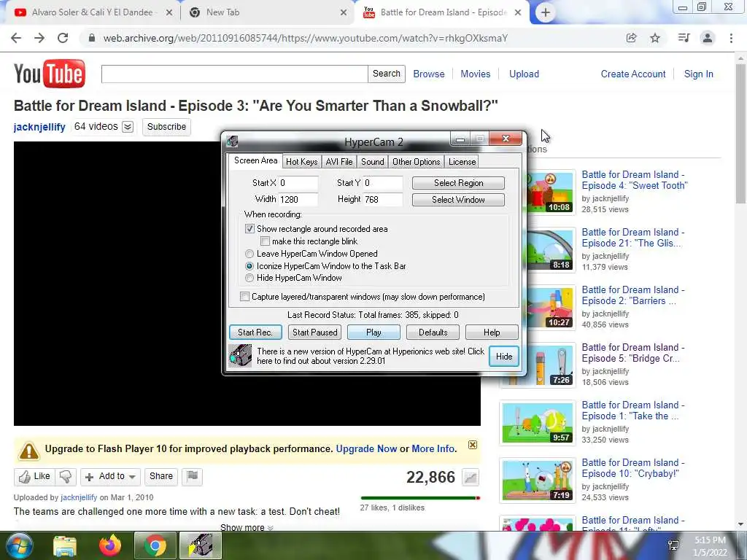
Task: Click the share page icon in address bar
Action: click(631, 38)
